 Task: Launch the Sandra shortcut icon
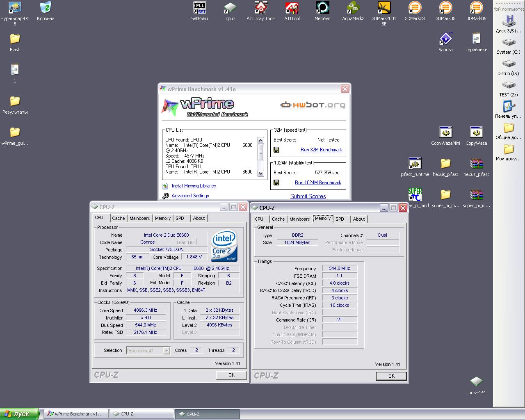click(x=445, y=39)
